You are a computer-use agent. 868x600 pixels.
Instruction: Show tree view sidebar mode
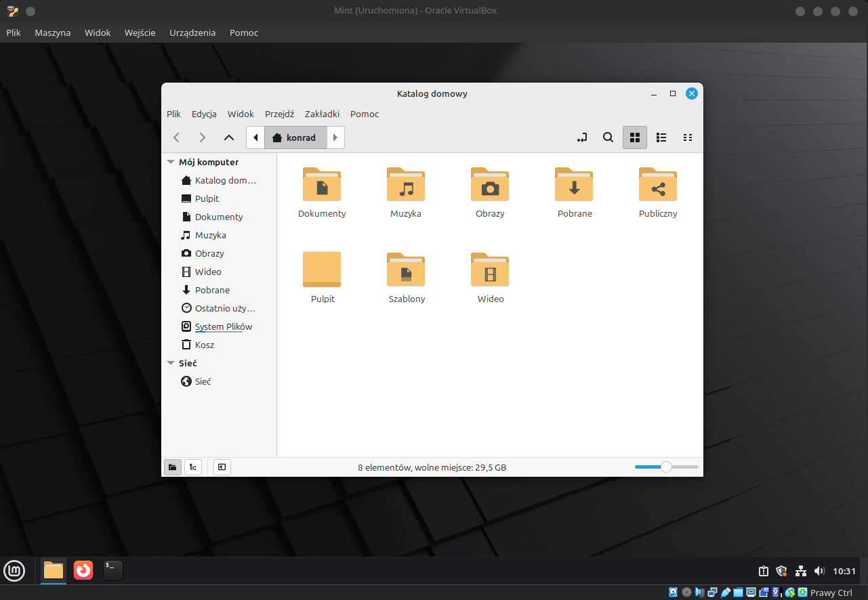pyautogui.click(x=193, y=467)
